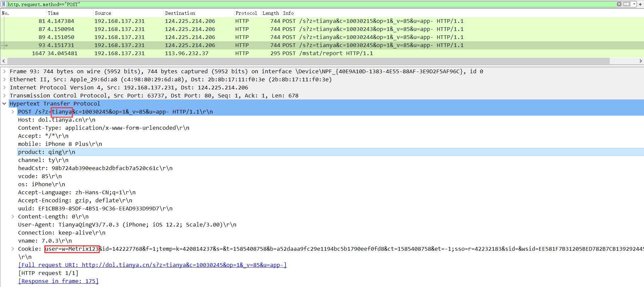Select the os: iPhone line
644x287 pixels.
(x=42, y=184)
